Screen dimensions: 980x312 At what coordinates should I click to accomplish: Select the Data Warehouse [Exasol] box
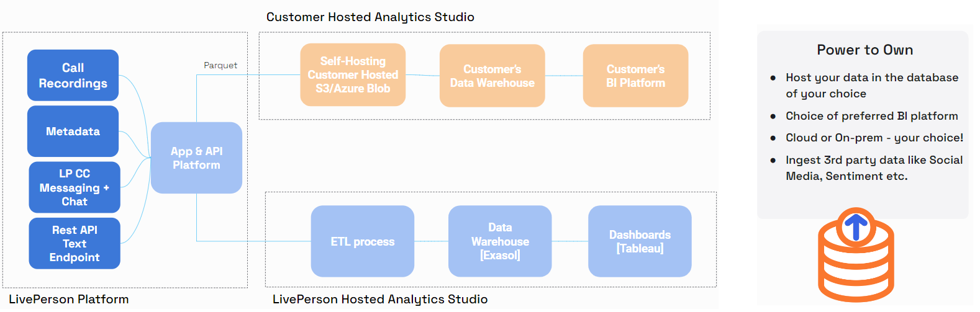coord(500,241)
